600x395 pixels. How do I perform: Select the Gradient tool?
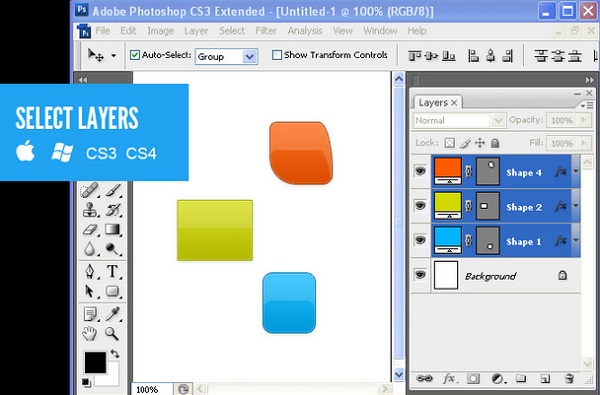tap(112, 229)
